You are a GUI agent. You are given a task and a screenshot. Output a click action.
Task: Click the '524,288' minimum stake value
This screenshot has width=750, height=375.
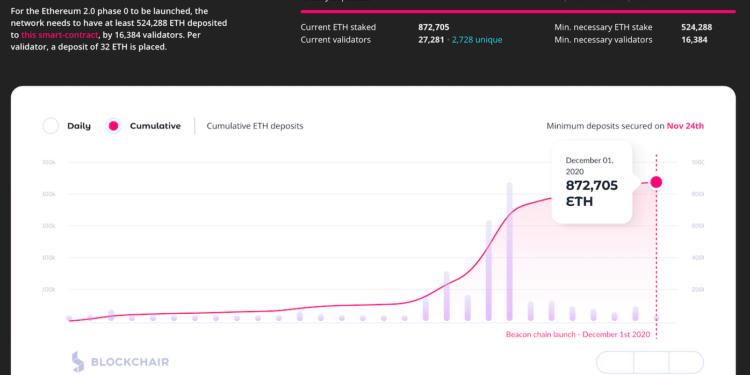coord(696,27)
